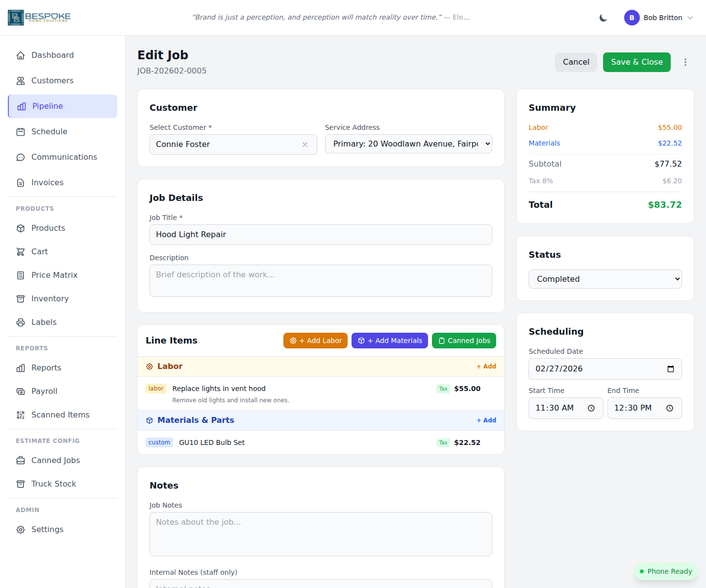Screen dimensions: 706x588
Task: Select the Price Matrix sidebar icon
Action: tap(21, 275)
